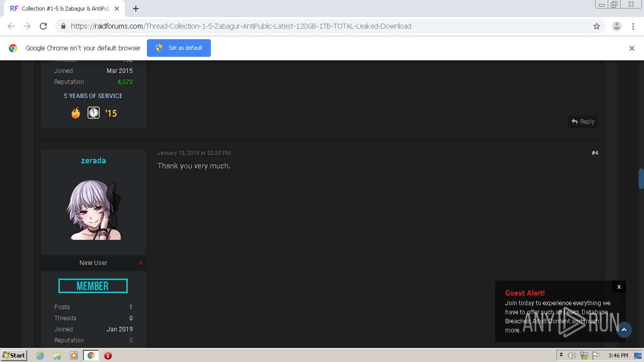This screenshot has width=644, height=362.
Task: Open the #4 post permalink
Action: click(x=595, y=153)
